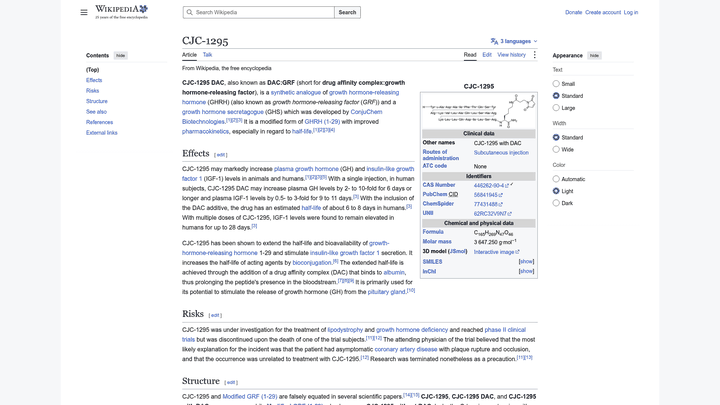Show the SMILES string
This screenshot has width=720, height=405.
[526, 261]
